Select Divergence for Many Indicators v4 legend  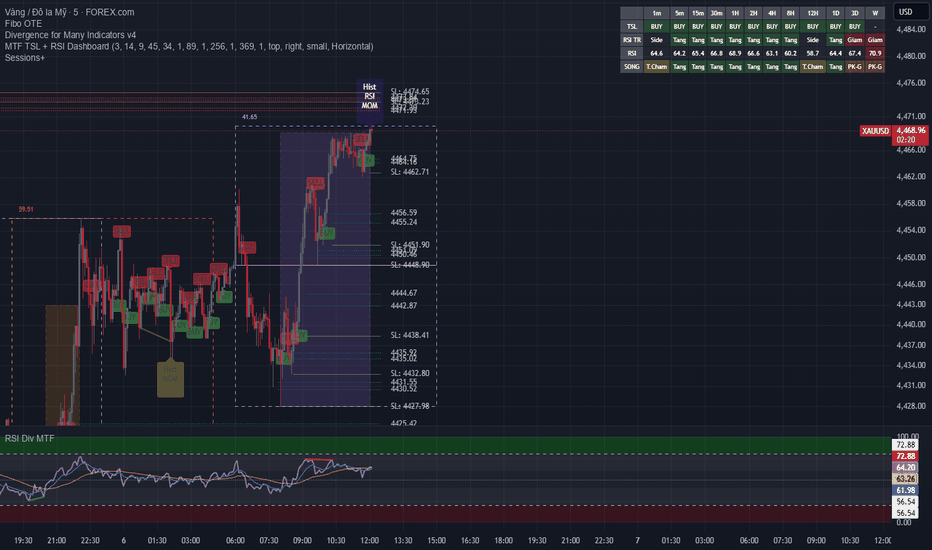tap(70, 35)
